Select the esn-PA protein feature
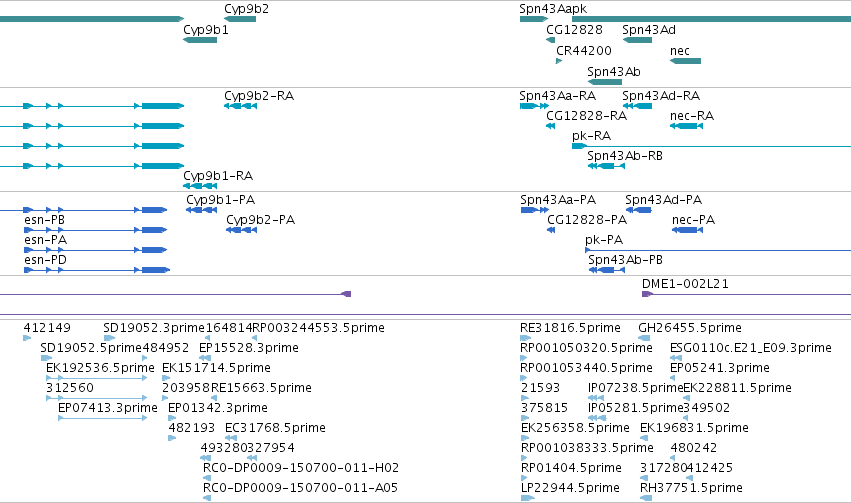851x503 pixels. (x=96, y=250)
